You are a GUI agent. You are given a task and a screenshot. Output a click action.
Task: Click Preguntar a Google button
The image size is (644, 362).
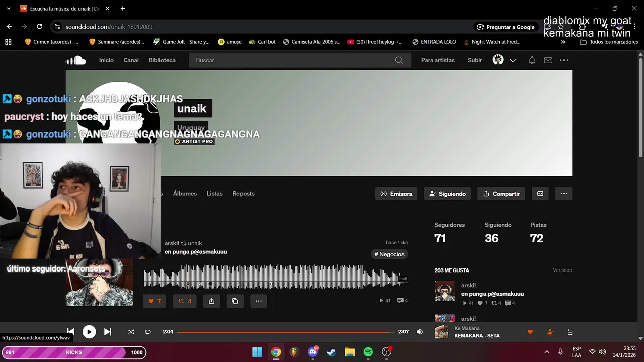[x=506, y=27]
